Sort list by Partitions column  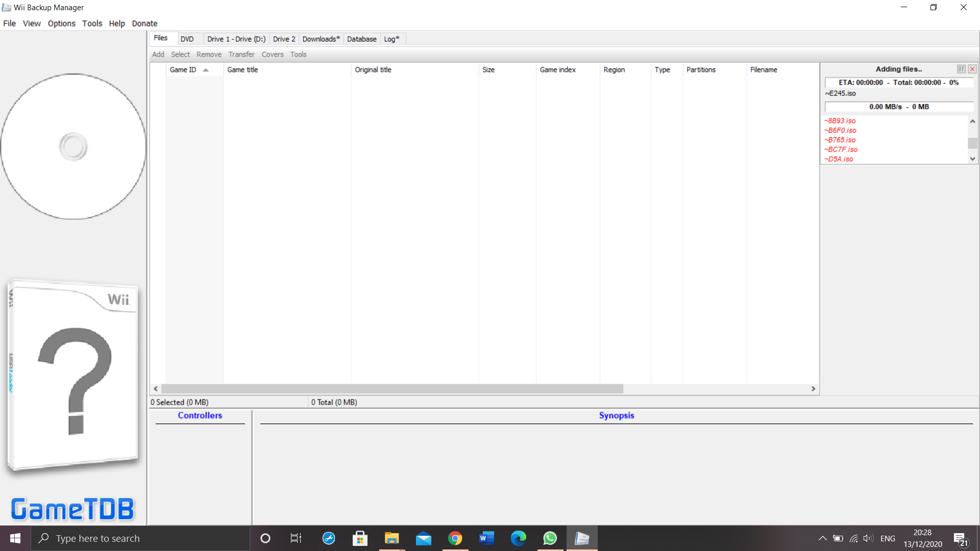click(x=715, y=70)
